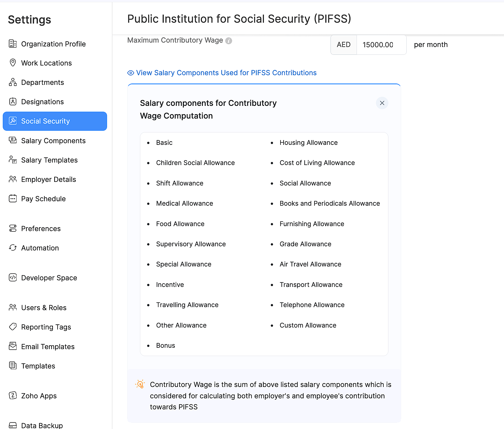Select the Salary Components icon
The width and height of the screenshot is (504, 429).
13,140
